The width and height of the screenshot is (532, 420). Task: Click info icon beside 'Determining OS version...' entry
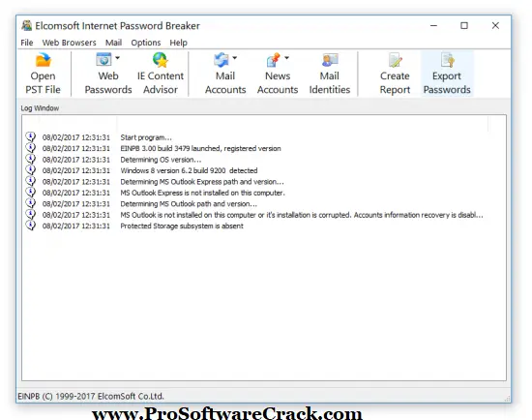[31, 160]
